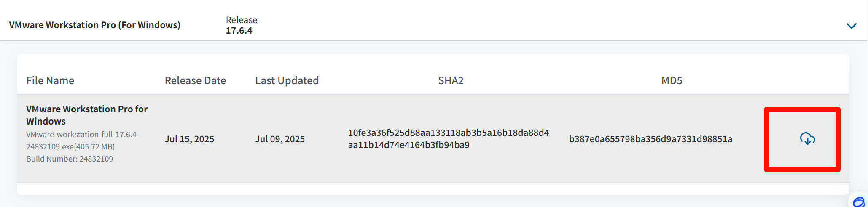868x207 pixels.
Task: Click the Jul 09, 2025 last updated date
Action: 280,139
